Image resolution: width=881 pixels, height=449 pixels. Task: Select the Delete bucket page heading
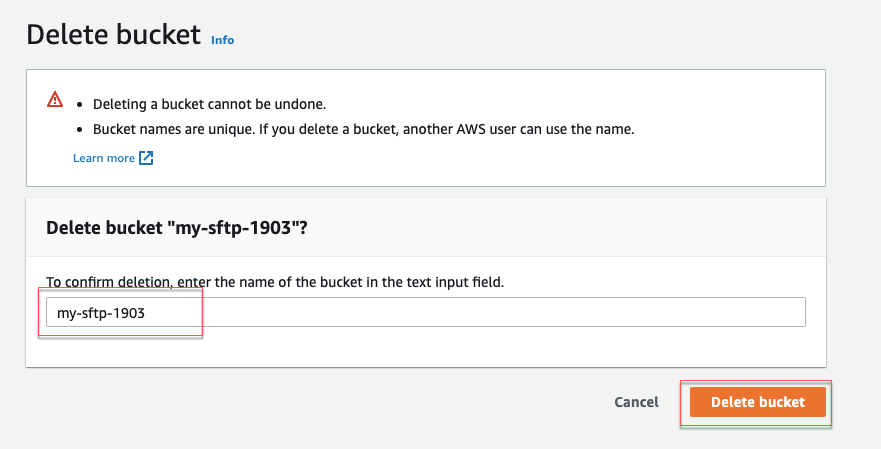(113, 34)
